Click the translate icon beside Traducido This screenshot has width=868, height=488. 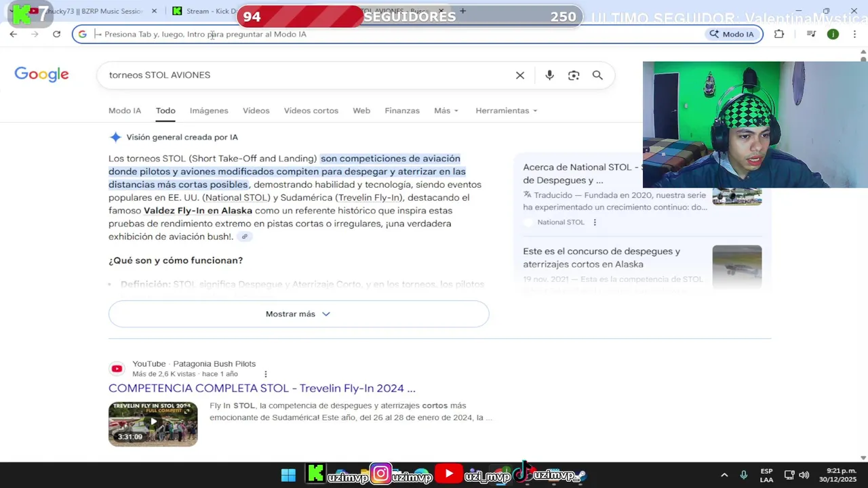coord(527,195)
